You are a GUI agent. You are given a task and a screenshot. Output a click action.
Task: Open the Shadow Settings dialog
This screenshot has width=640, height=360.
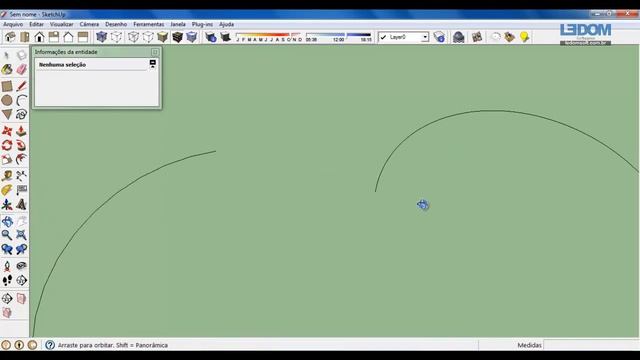(x=211, y=37)
